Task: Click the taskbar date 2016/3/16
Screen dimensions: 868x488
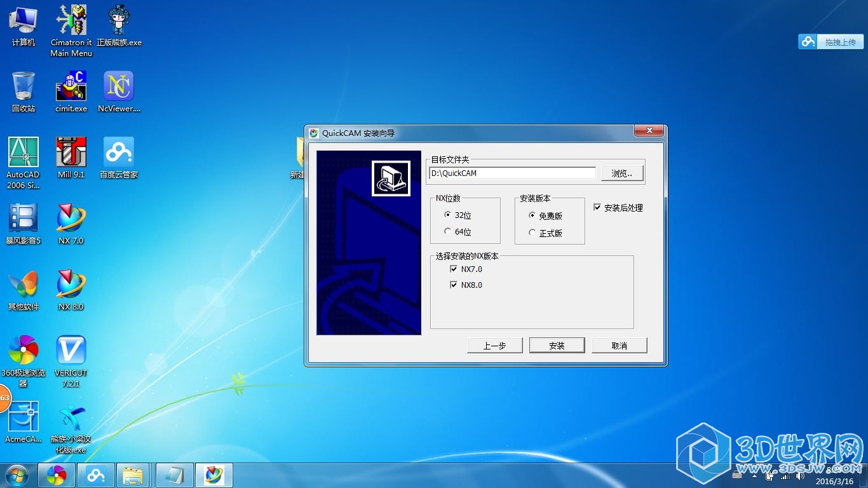Action: pos(834,481)
